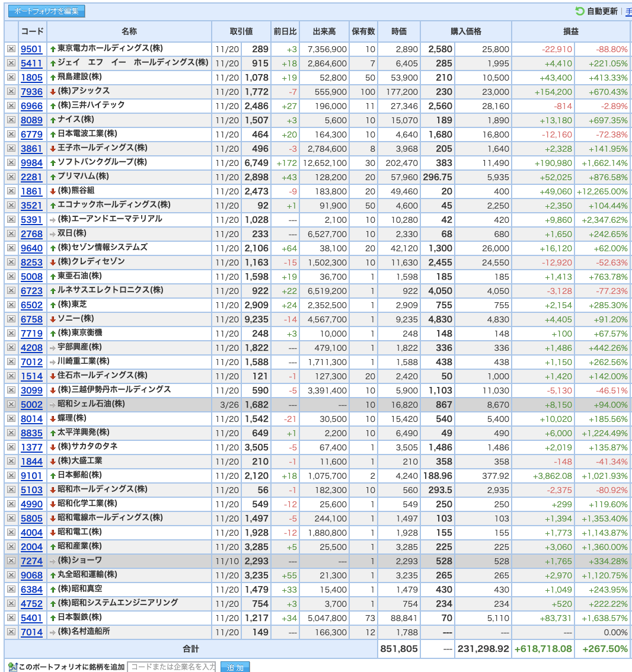The width and height of the screenshot is (632, 672).
Task: Delete the 飛島建設 row using its X icon
Action: pyautogui.click(x=11, y=78)
